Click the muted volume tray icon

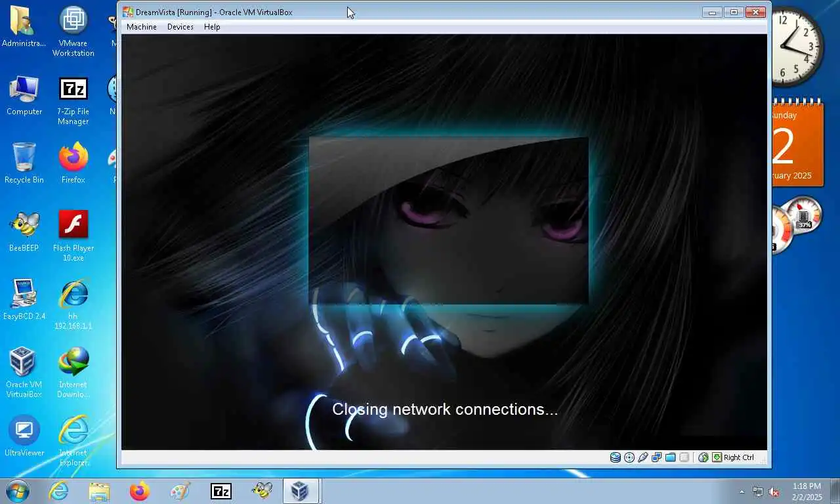tap(774, 492)
